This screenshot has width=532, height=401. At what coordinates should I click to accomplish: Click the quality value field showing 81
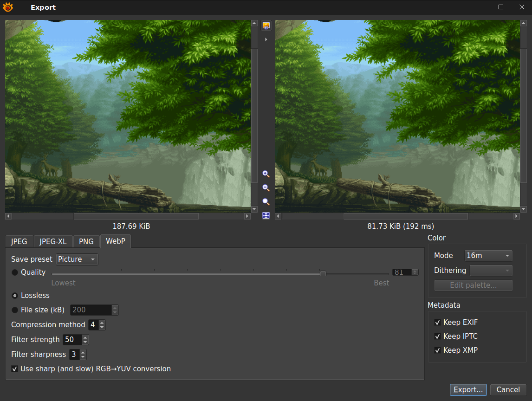402,272
